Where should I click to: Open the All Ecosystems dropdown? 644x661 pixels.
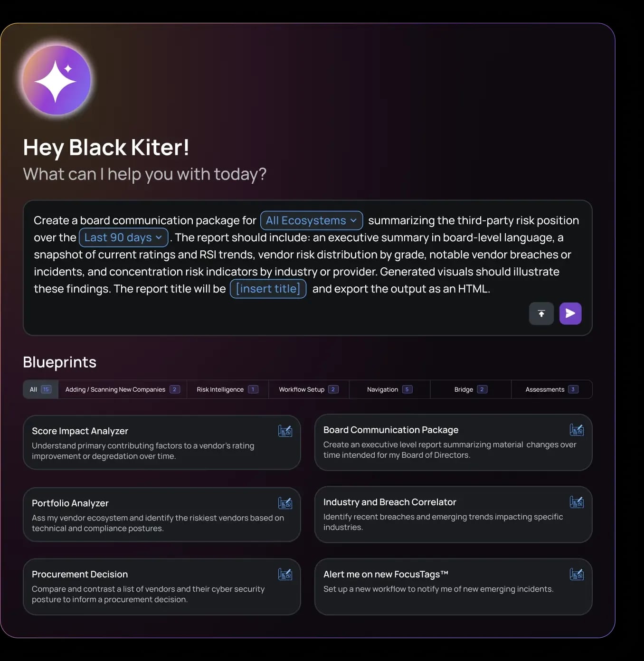coord(312,220)
